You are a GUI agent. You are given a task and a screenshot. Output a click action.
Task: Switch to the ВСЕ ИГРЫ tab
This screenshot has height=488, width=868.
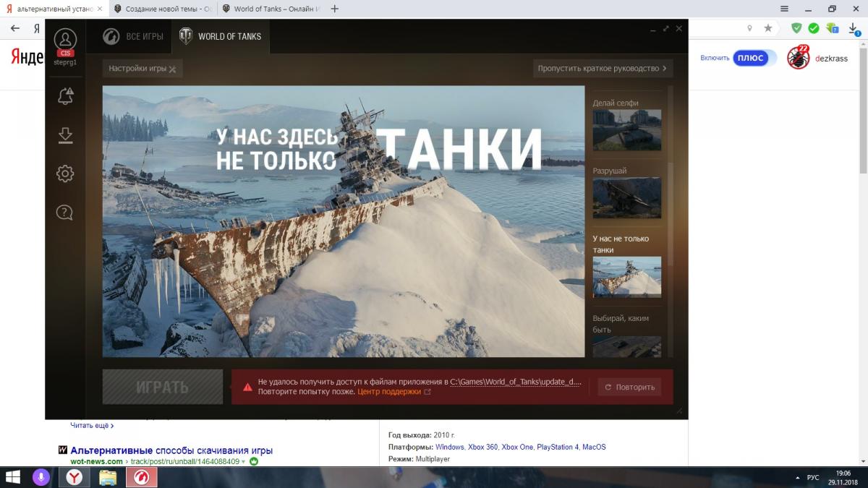pos(132,36)
